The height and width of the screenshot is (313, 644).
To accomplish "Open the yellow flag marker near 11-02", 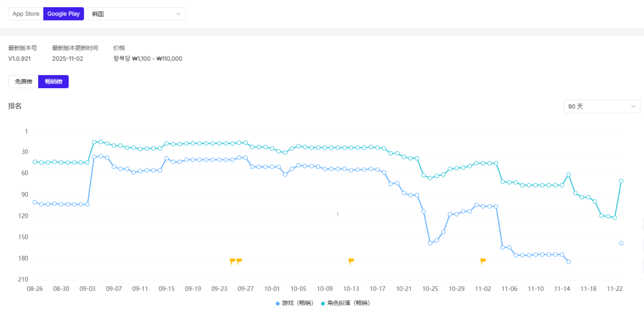I will point(483,261).
